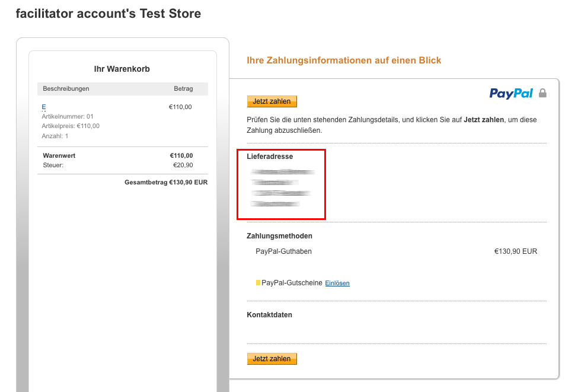578x392 pixels.
Task: Open the Einlösen voucher link
Action: pyautogui.click(x=337, y=283)
